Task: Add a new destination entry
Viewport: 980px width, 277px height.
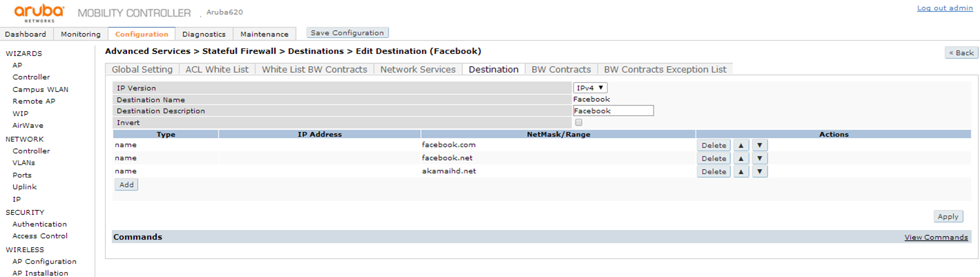Action: pos(126,184)
